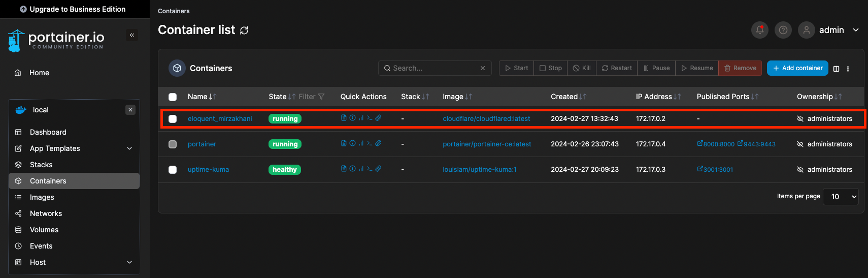Viewport: 868px width, 278px height.
Task: Select the eloquent_mirzakhani container checkbox
Action: click(x=173, y=119)
